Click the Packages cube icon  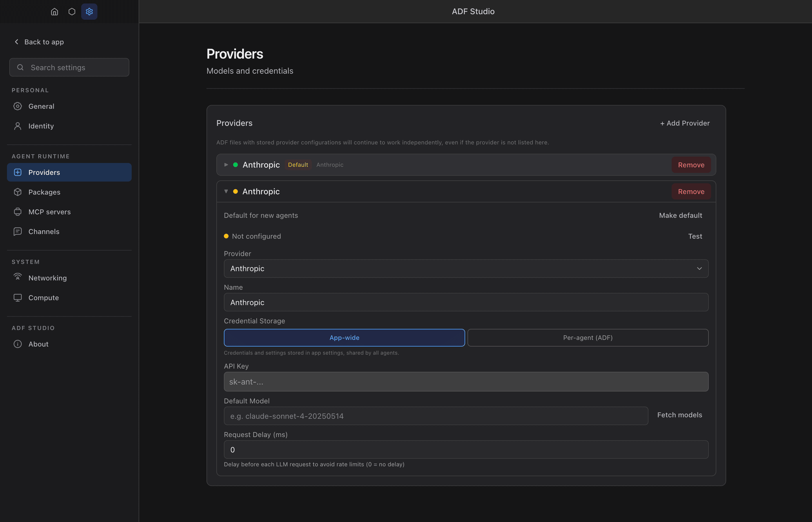(18, 192)
